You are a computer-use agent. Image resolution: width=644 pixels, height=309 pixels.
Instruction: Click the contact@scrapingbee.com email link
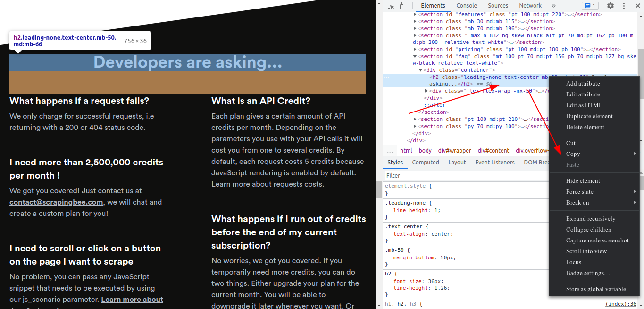click(x=56, y=202)
